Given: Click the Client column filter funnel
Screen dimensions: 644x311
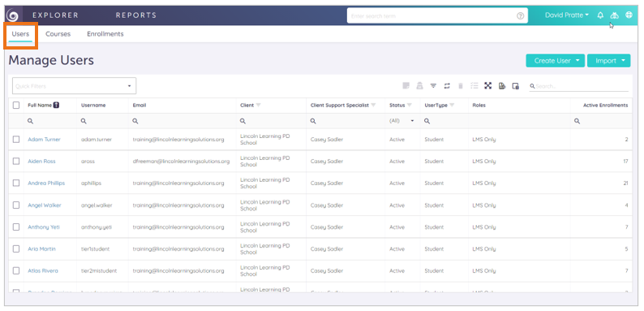Looking at the screenshot, I should coord(259,106).
